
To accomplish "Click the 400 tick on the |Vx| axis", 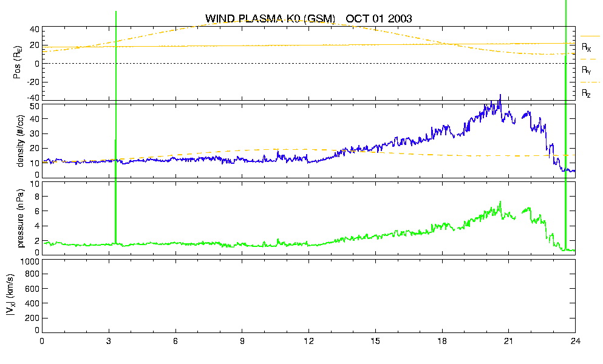I will click(x=33, y=303).
